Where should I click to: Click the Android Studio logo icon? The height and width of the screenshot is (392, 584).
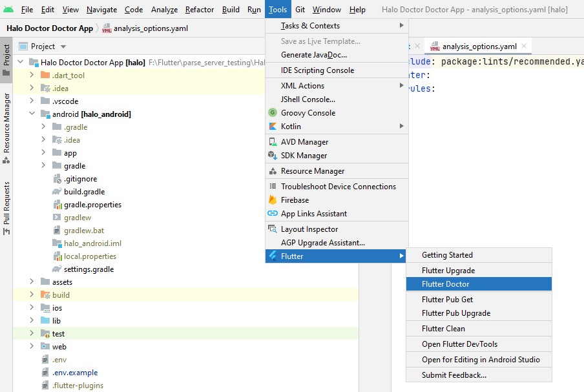(8, 10)
